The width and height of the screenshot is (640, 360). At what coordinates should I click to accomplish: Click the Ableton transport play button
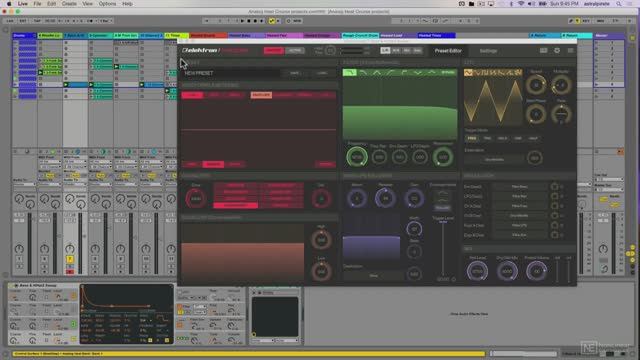tap(242, 21)
